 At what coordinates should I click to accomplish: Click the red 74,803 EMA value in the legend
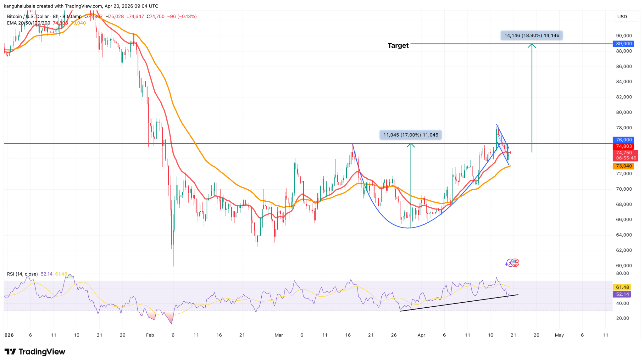tap(60, 23)
